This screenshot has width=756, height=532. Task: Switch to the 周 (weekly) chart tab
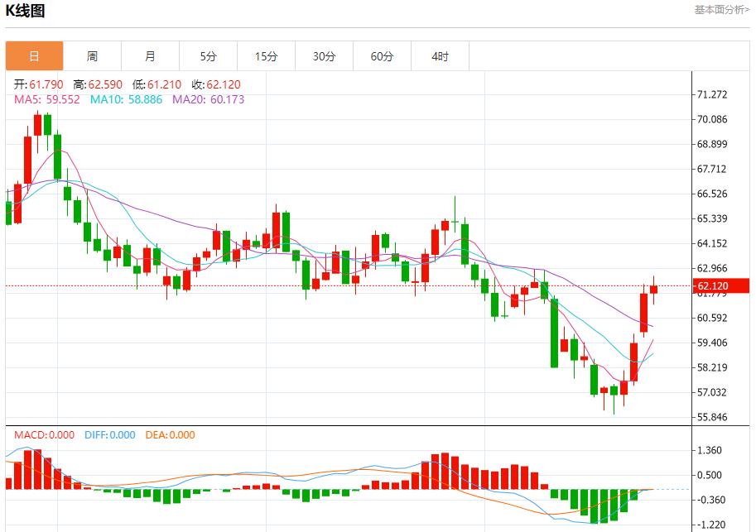coord(92,55)
